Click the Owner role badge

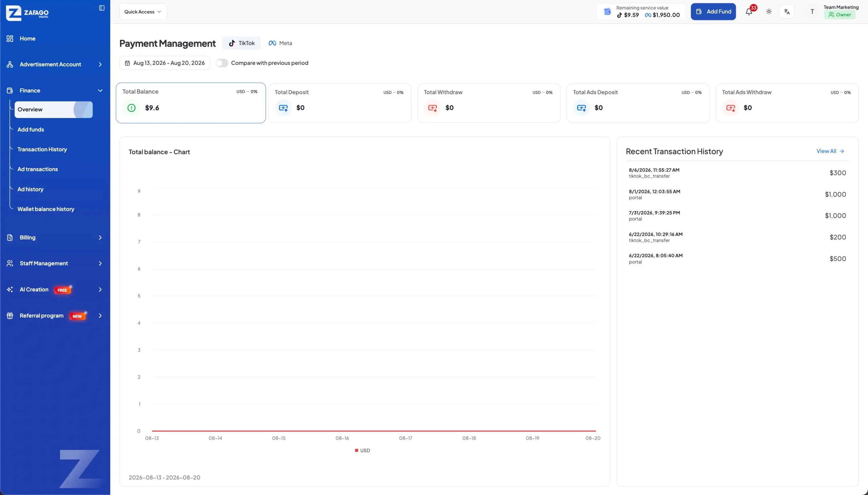click(840, 15)
